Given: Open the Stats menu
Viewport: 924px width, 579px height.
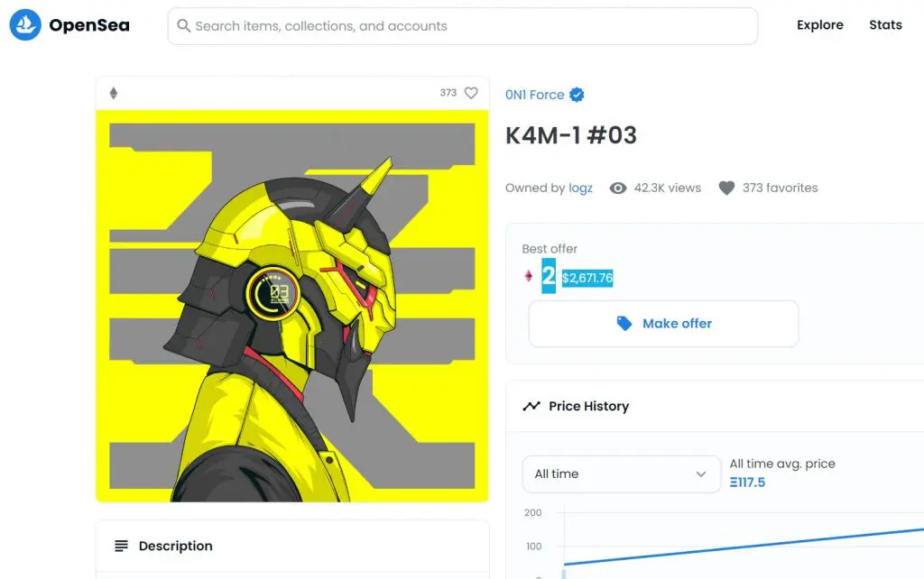Looking at the screenshot, I should [x=885, y=25].
